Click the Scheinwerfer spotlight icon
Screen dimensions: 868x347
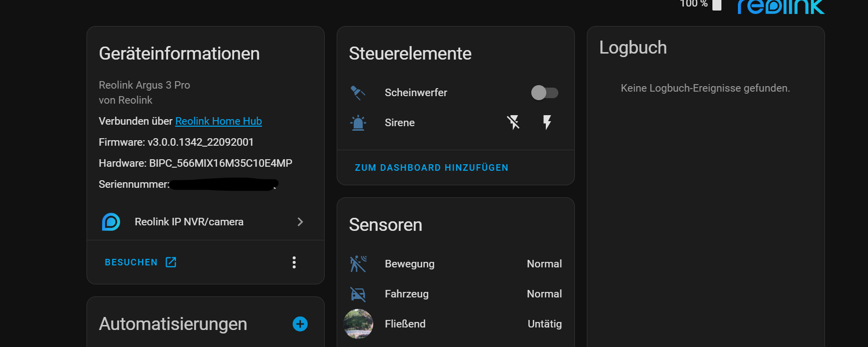click(358, 93)
